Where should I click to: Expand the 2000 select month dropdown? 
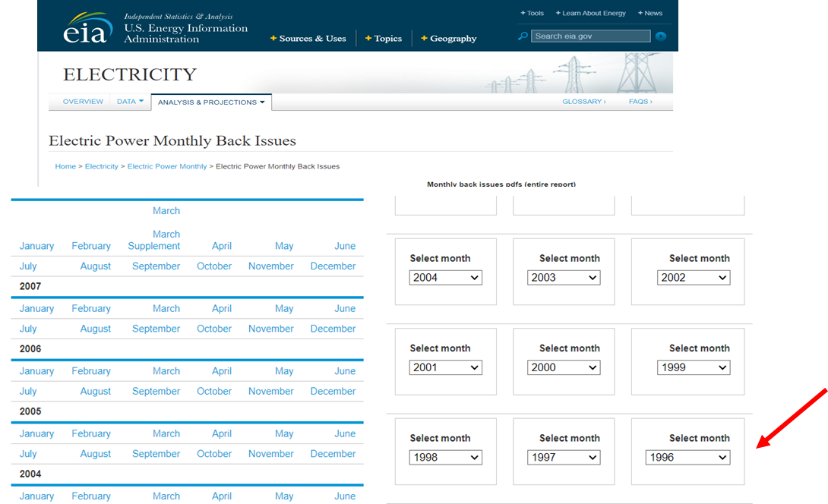tap(564, 367)
